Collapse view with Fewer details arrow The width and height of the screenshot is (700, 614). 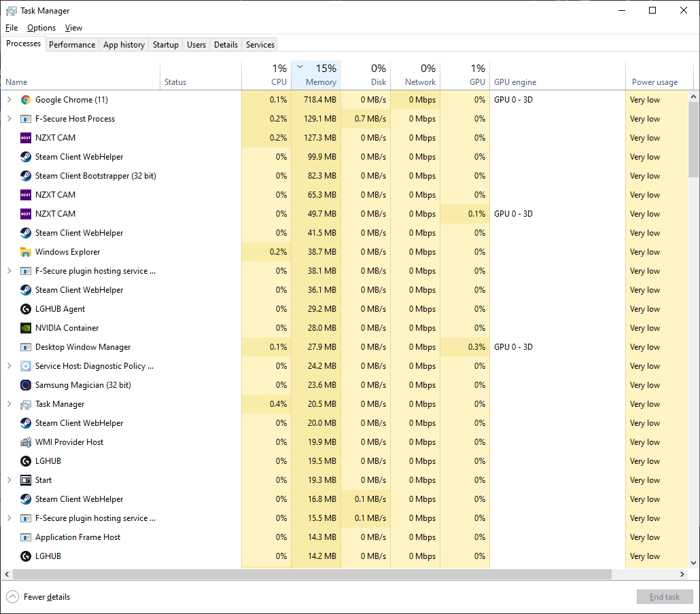pos(12,596)
